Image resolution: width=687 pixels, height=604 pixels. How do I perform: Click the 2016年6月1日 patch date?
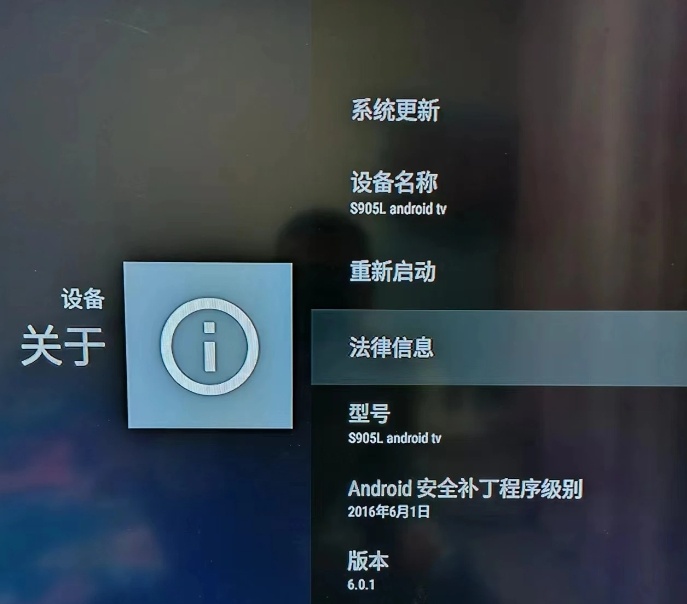389,512
